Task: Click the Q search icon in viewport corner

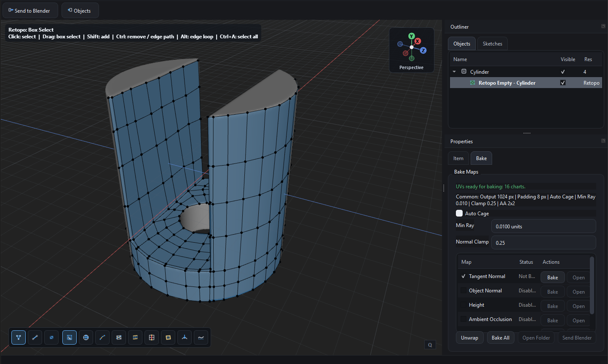Action: 430,345
